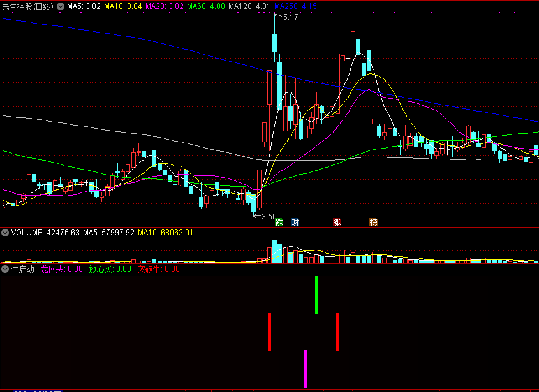
Task: Click the red 涨 marker icon
Action: tap(337, 222)
